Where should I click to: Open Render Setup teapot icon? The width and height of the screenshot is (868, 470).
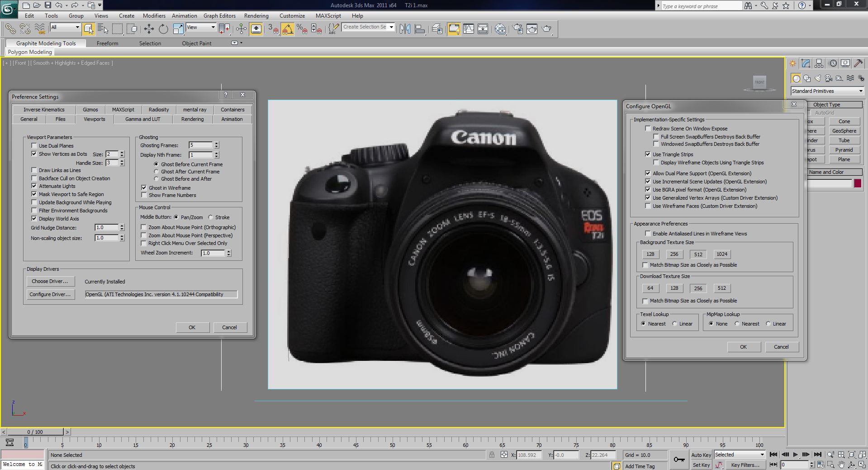click(518, 29)
